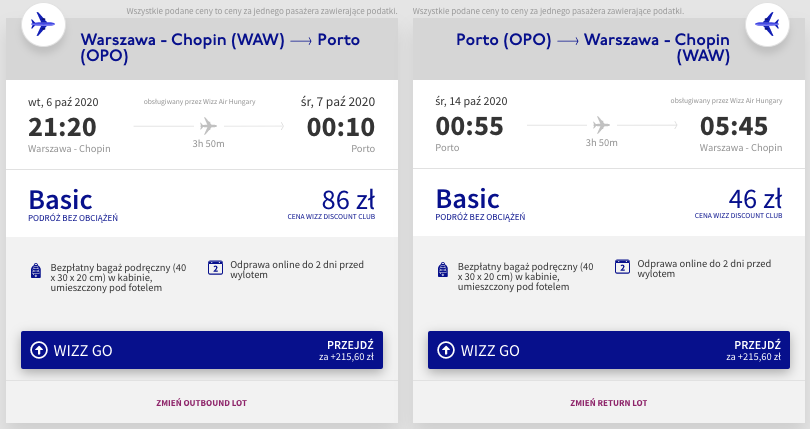This screenshot has width=810, height=429.
Task: Select the outbound Basic fare at 86 zł
Action: (x=201, y=203)
